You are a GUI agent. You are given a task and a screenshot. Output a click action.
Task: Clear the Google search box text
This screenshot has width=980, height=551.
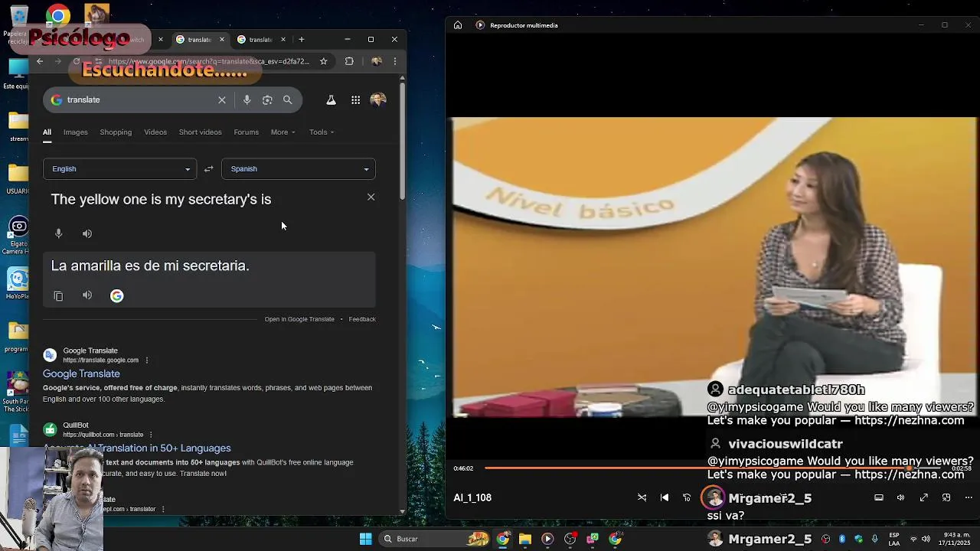point(222,99)
